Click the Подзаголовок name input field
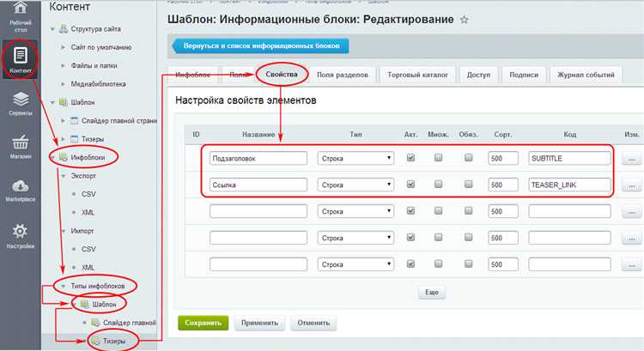 click(258, 159)
